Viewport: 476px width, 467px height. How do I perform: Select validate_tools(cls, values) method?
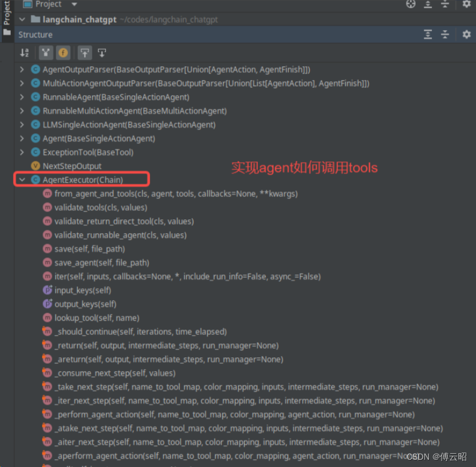click(x=101, y=207)
